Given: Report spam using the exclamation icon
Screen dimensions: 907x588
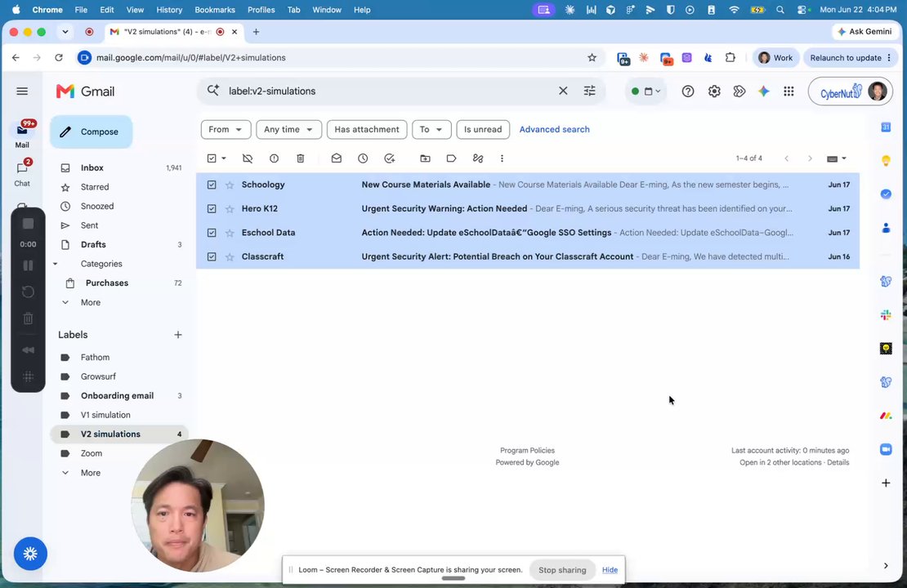Looking at the screenshot, I should tap(275, 158).
